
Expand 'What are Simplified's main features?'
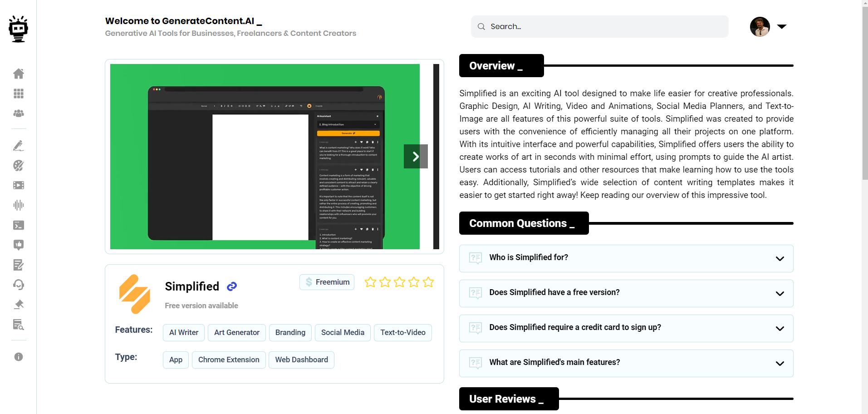pos(626,363)
